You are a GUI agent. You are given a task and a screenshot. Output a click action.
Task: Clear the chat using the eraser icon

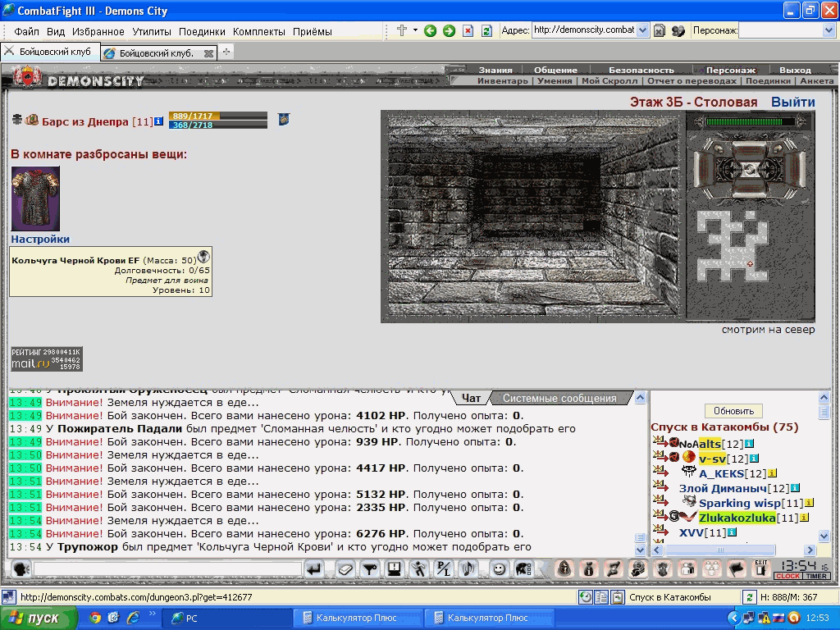point(345,569)
